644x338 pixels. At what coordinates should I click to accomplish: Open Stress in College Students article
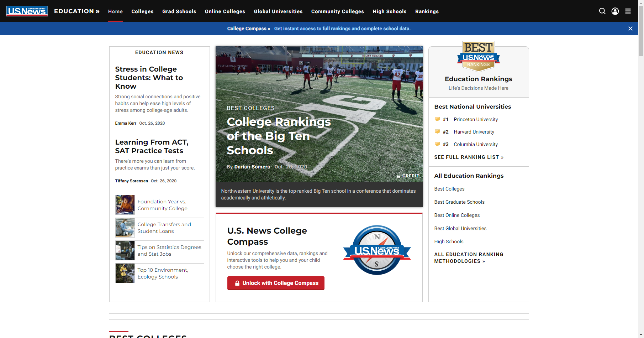tap(149, 78)
